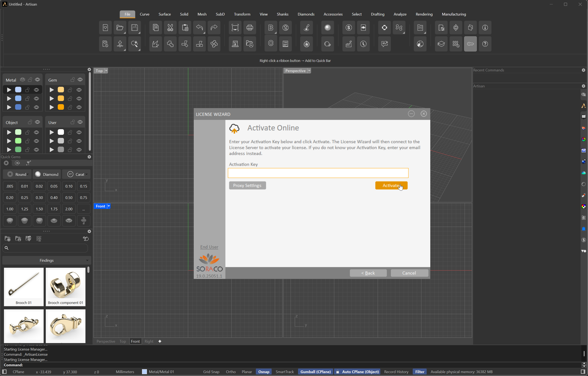Click the Quick Gems filter funnel icon
The width and height of the screenshot is (588, 376).
pyautogui.click(x=29, y=163)
